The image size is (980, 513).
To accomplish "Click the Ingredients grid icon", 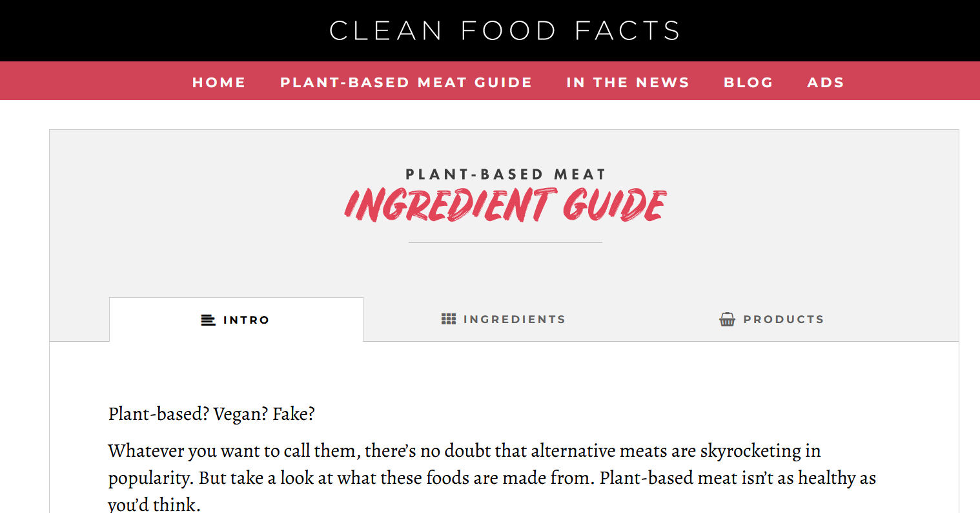I will [449, 319].
